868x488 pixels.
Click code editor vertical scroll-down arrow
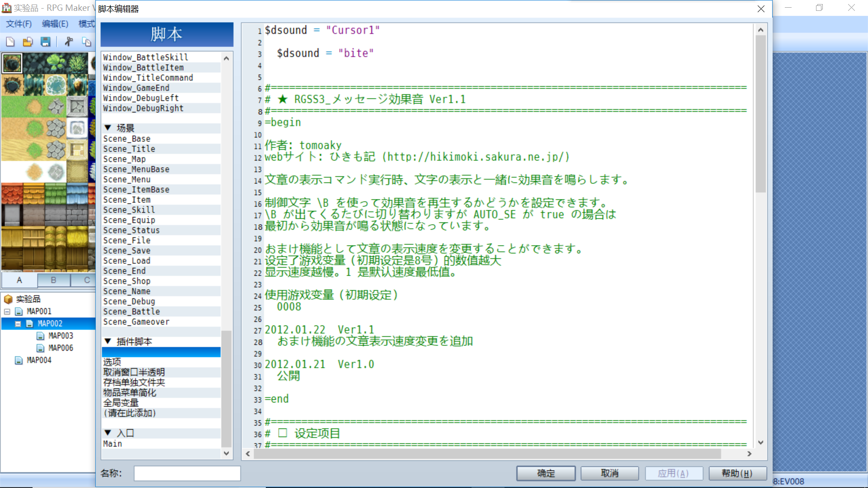click(x=760, y=443)
